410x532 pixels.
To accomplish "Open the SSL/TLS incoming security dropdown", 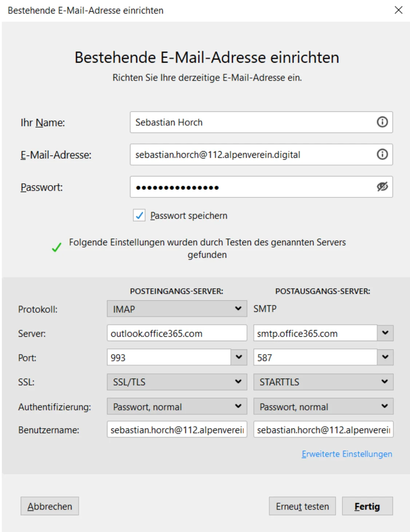I will pos(177,382).
